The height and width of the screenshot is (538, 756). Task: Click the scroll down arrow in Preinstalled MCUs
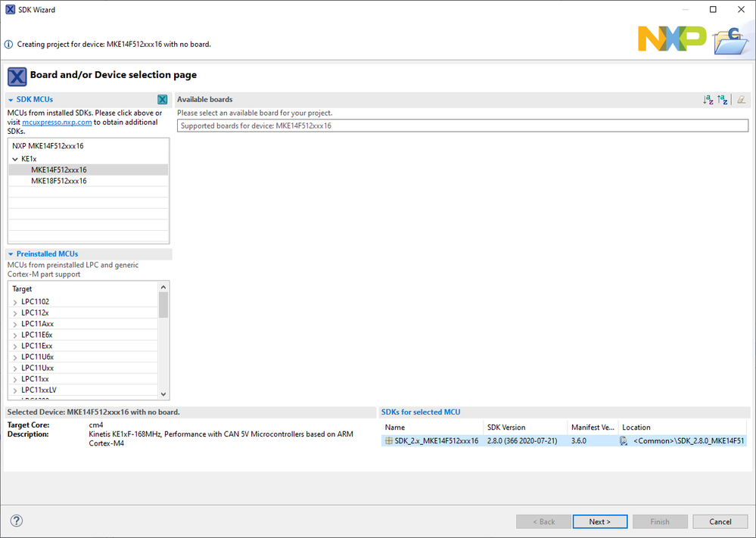click(163, 394)
